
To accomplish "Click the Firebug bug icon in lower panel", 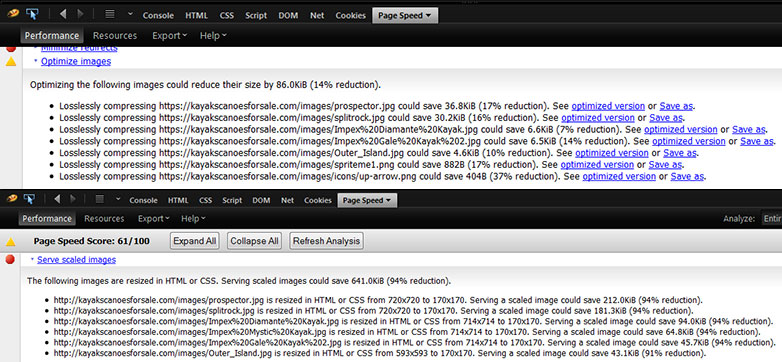I will [x=12, y=199].
